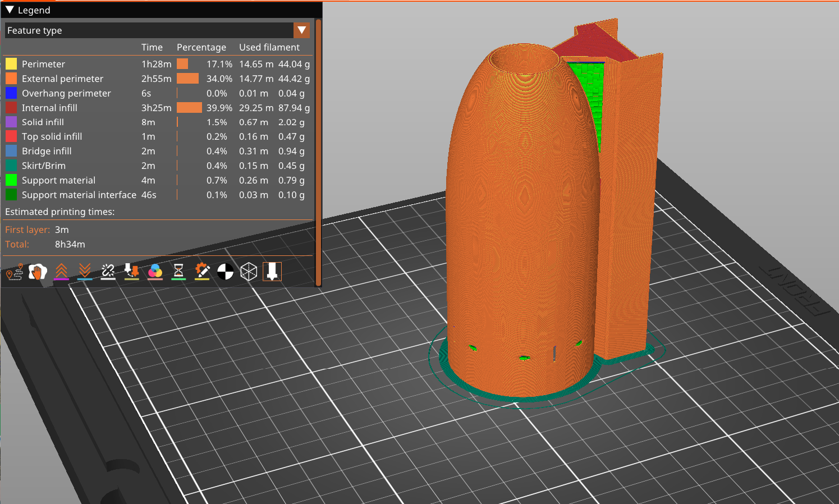Image resolution: width=839 pixels, height=504 pixels.
Task: Click the 3h25m Internal infill time
Action: coord(157,108)
